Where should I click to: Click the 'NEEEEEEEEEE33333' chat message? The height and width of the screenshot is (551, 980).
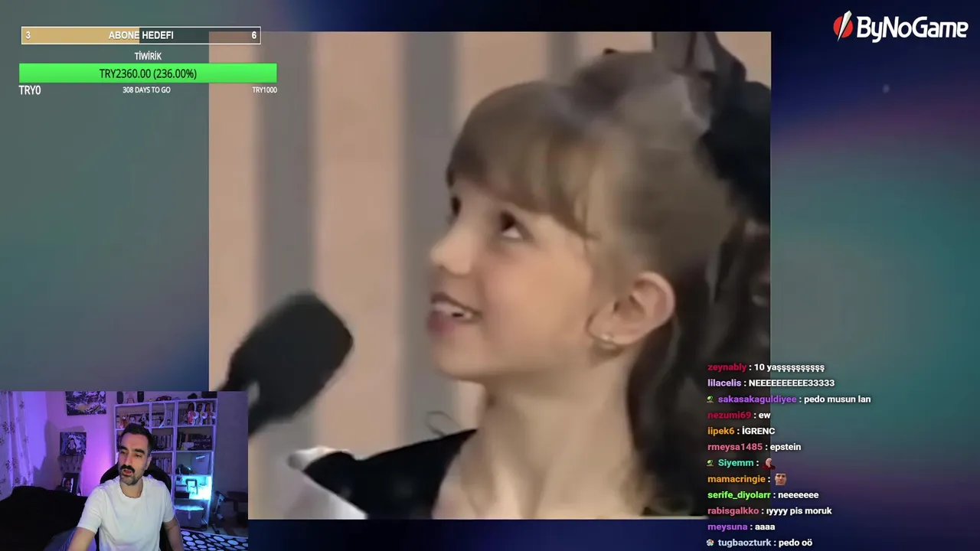coord(791,383)
